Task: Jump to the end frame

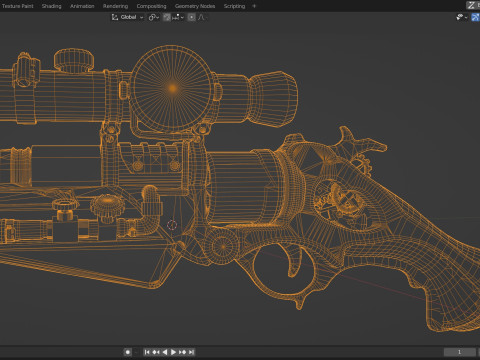Action: click(x=191, y=352)
